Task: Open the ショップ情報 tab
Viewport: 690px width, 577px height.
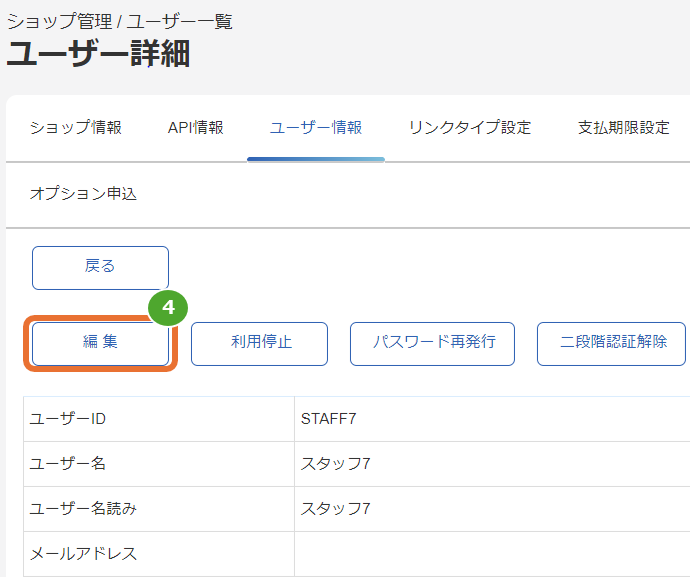Action: pos(76,128)
